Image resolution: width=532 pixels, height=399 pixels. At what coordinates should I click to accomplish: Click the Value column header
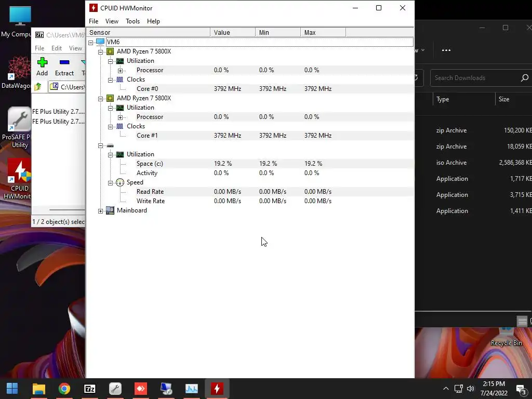[x=233, y=33]
